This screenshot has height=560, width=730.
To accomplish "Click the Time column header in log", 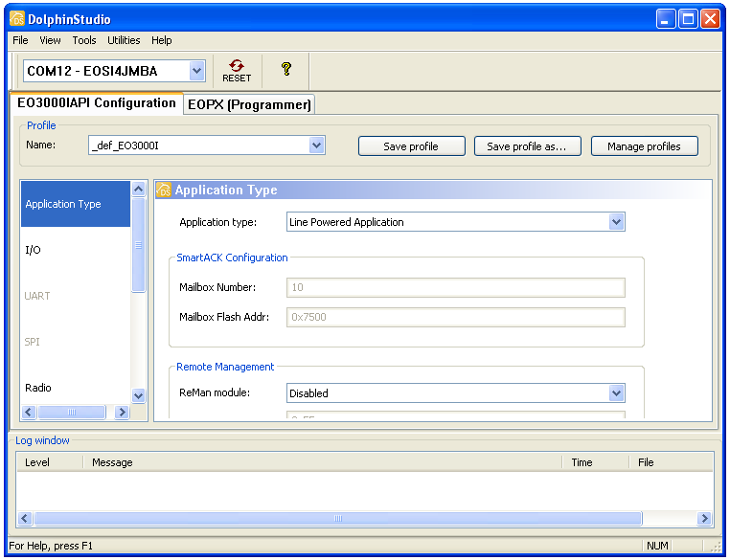I will click(596, 462).
